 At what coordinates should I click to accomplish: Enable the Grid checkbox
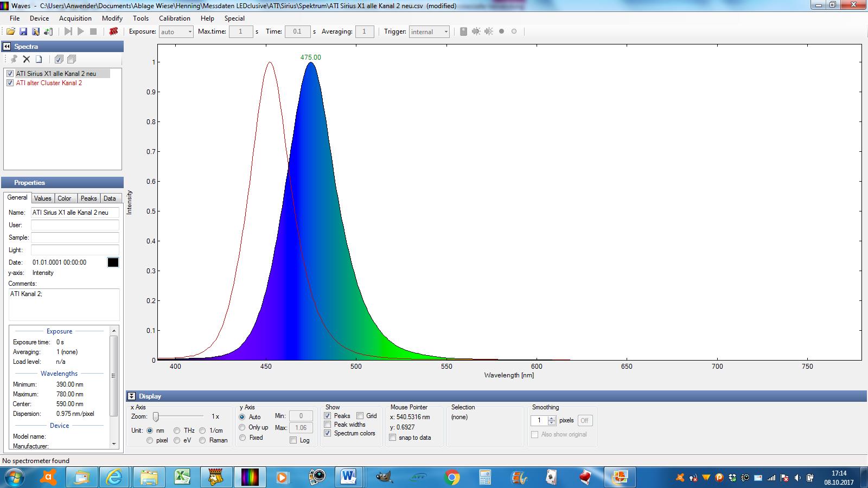click(360, 416)
